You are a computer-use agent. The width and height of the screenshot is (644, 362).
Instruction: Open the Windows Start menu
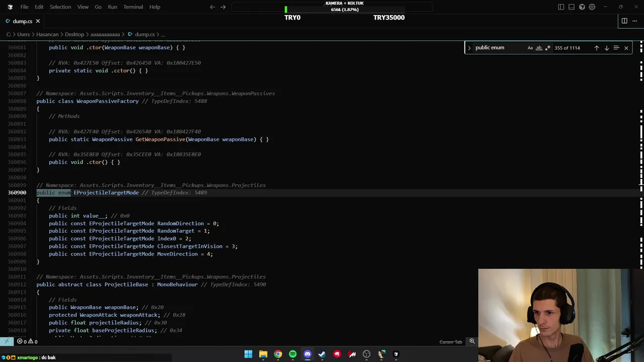(249, 354)
